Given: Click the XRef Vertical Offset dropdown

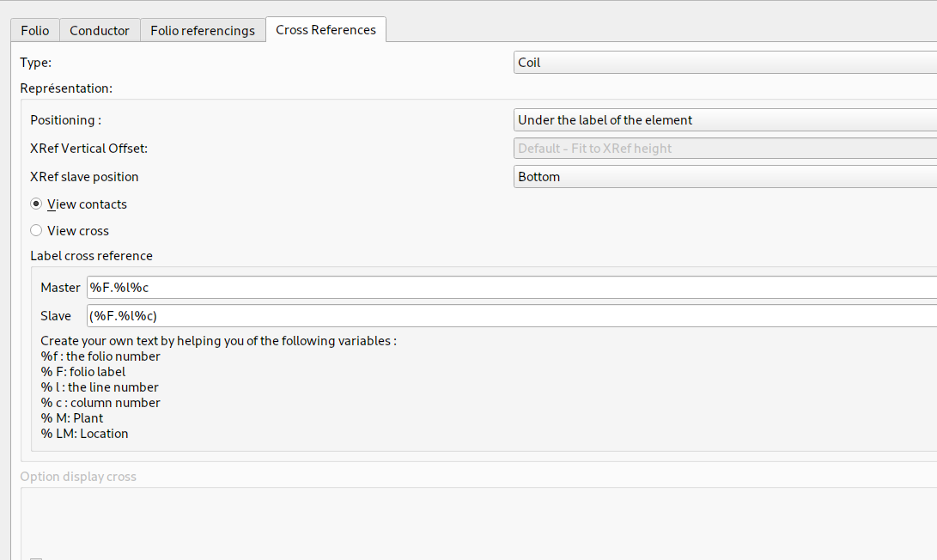Looking at the screenshot, I should click(x=724, y=149).
